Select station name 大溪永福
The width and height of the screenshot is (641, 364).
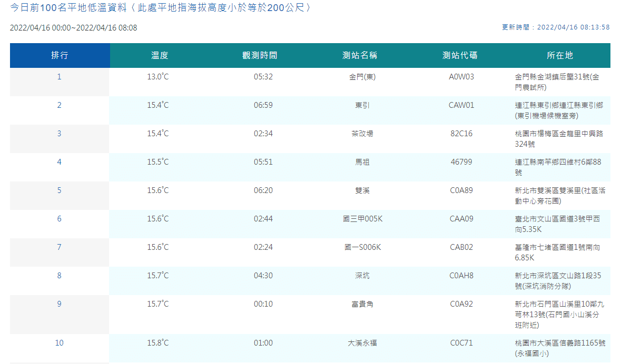pyautogui.click(x=362, y=342)
